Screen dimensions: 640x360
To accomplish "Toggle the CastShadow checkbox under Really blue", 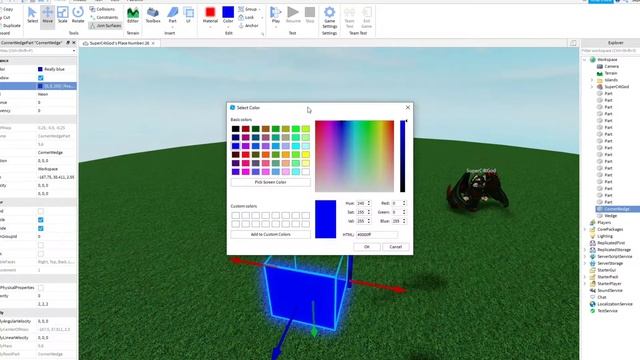I will pyautogui.click(x=40, y=78).
